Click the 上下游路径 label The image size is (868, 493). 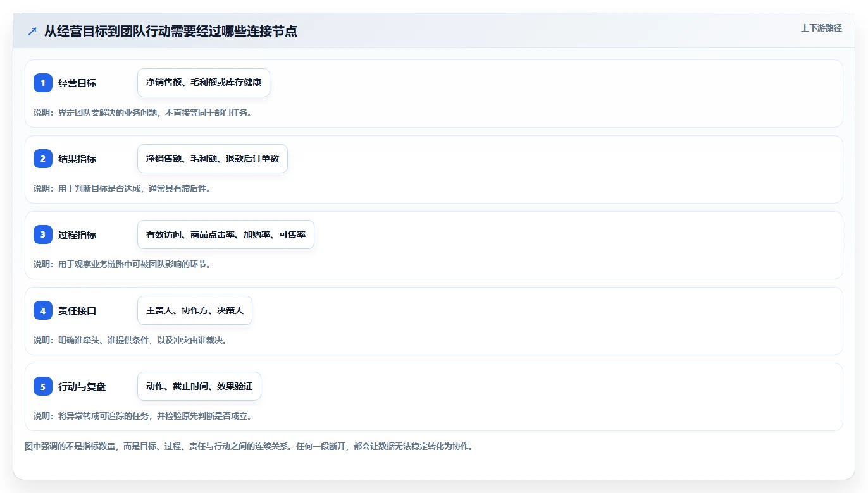(821, 28)
